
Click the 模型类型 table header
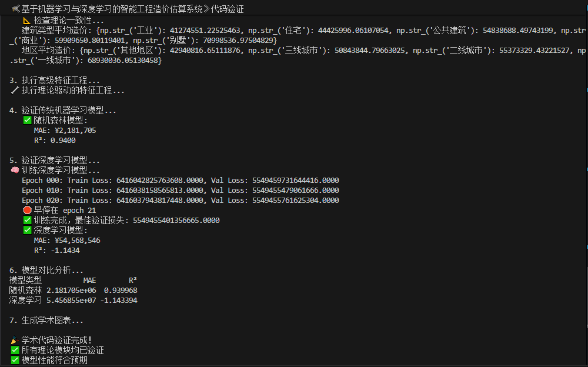coord(26,280)
